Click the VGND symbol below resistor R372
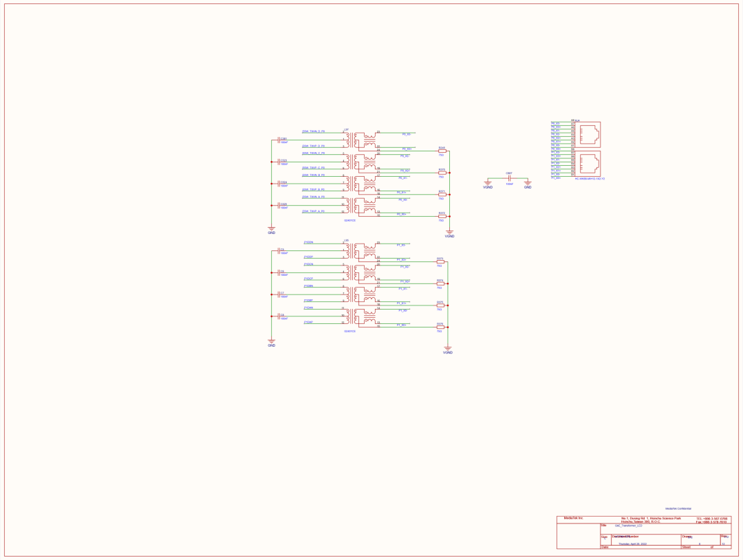 [450, 232]
